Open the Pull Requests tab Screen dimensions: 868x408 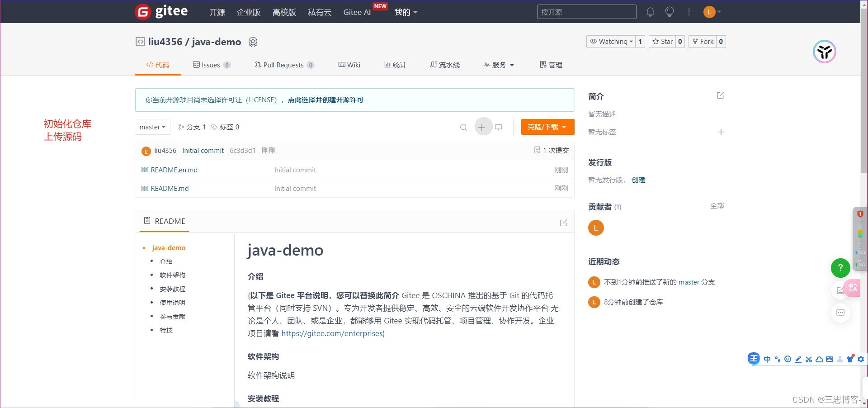[x=284, y=65]
